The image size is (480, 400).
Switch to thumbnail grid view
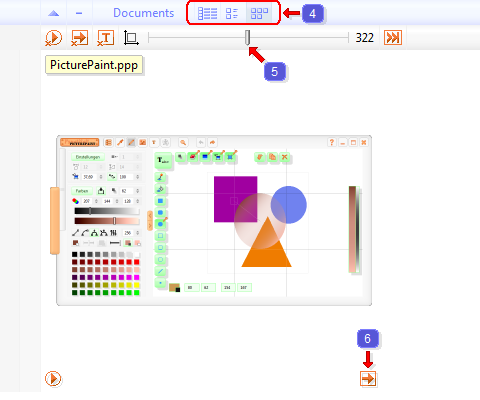pyautogui.click(x=259, y=14)
